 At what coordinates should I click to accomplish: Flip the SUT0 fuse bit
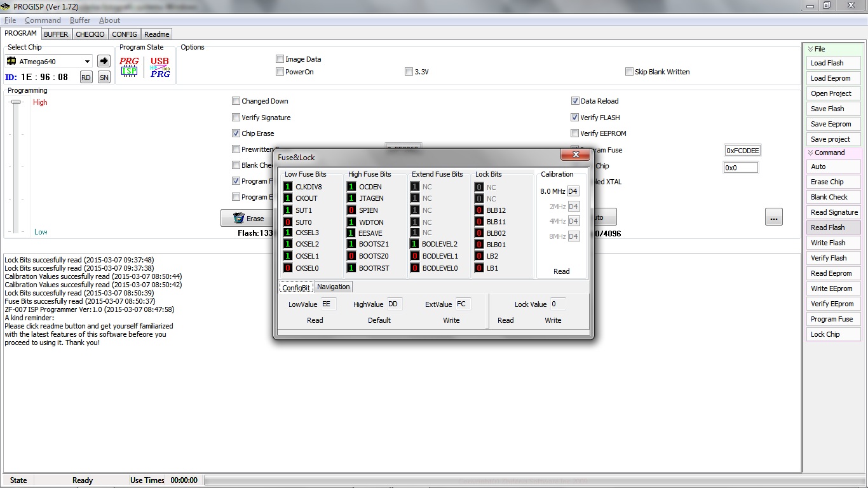(x=288, y=222)
